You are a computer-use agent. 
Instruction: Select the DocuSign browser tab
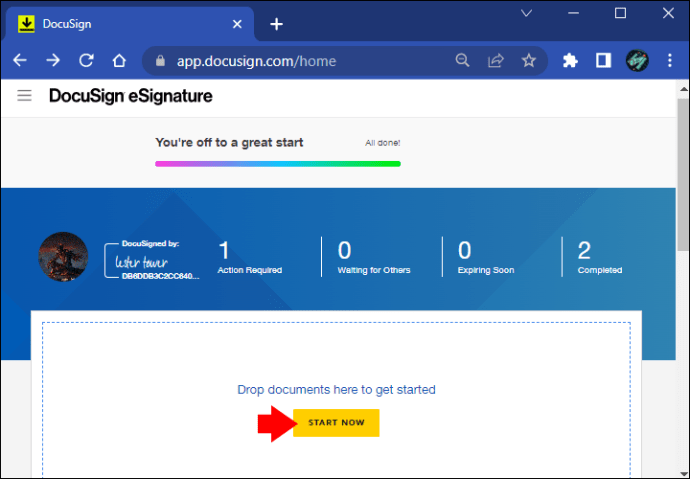129,24
